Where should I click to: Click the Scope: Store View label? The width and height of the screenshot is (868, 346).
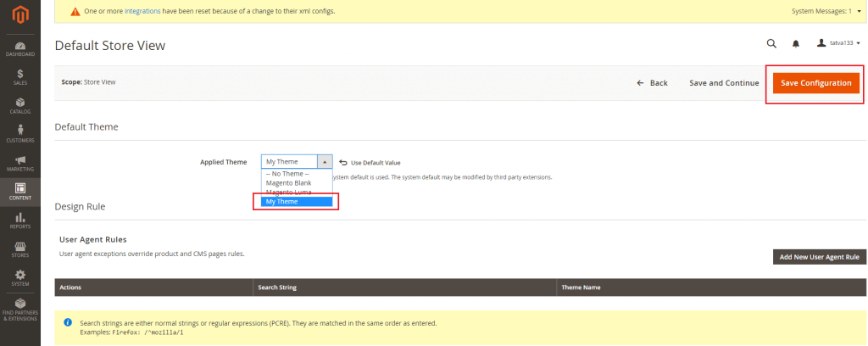click(x=88, y=82)
